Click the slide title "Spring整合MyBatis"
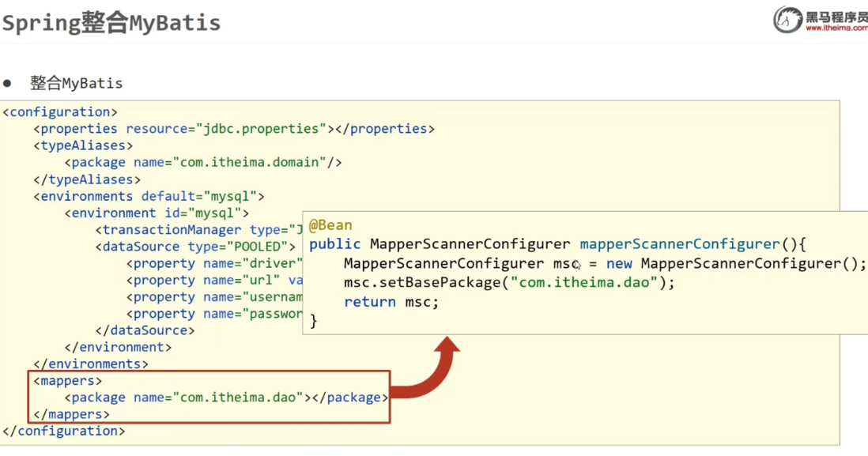The height and width of the screenshot is (456, 868). [111, 23]
